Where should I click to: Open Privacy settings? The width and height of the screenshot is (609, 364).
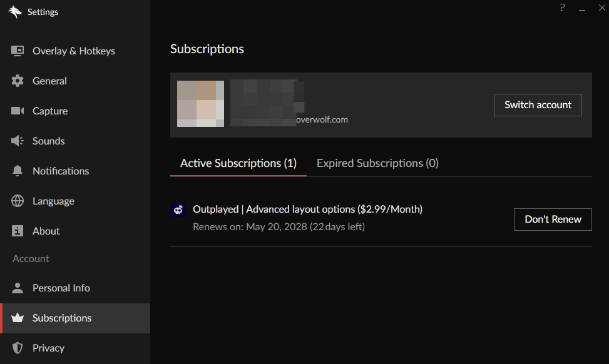(x=75, y=348)
